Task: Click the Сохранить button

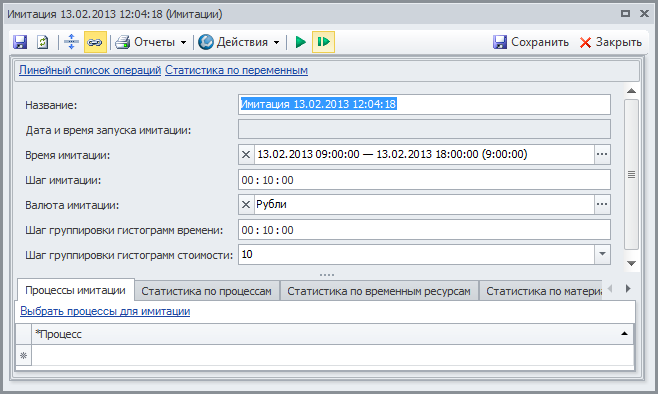Action: click(x=531, y=42)
